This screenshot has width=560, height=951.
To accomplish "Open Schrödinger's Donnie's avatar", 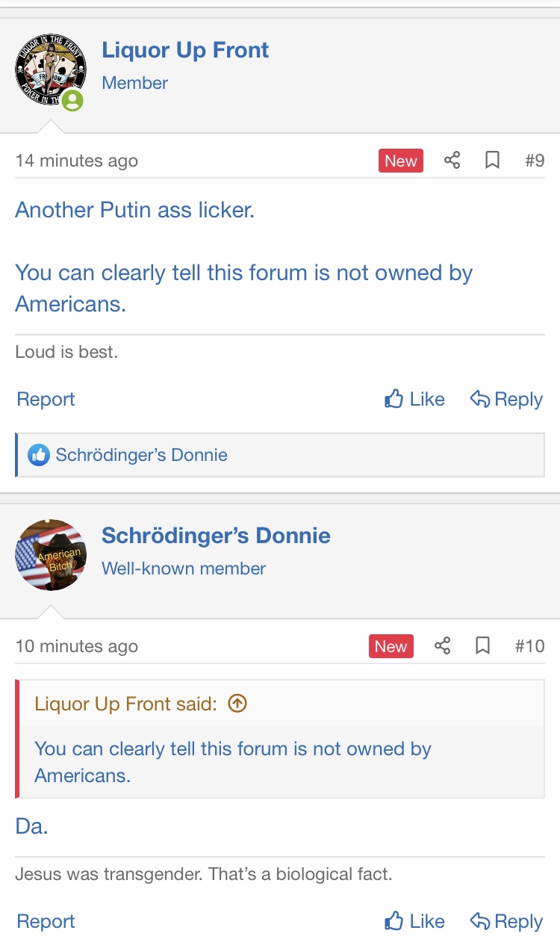I will pyautogui.click(x=50, y=555).
